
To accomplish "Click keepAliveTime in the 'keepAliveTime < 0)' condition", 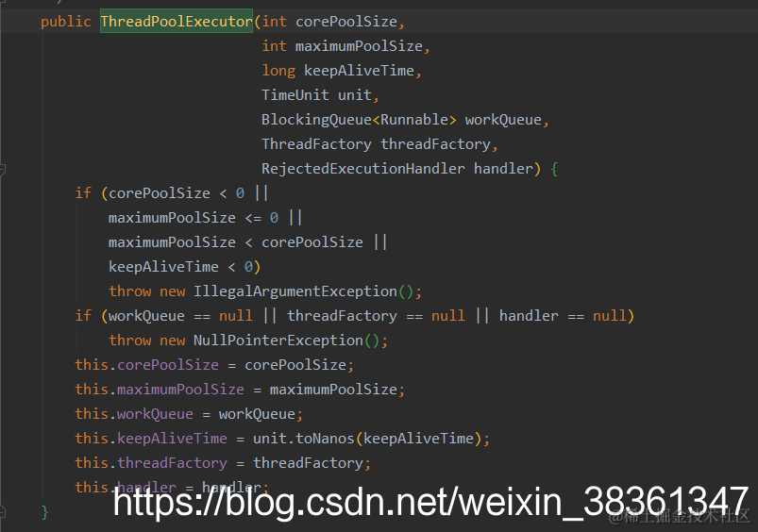I will point(164,267).
